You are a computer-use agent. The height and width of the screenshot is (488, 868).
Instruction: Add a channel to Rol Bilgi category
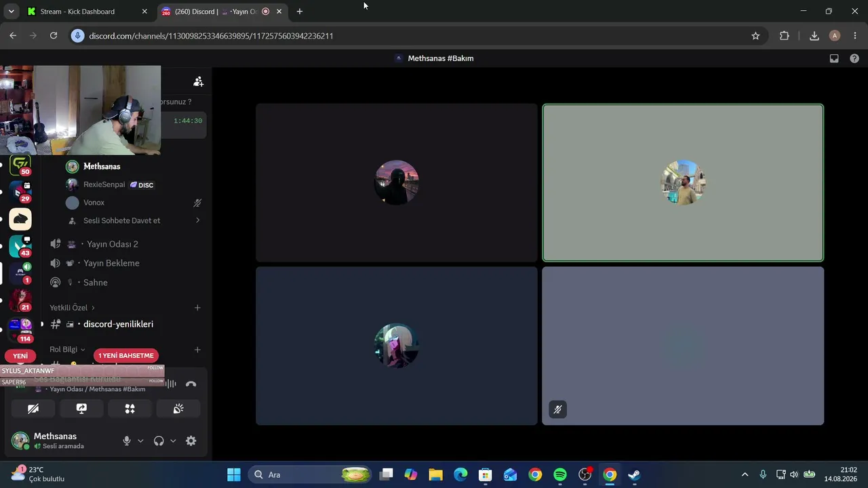[x=197, y=350]
